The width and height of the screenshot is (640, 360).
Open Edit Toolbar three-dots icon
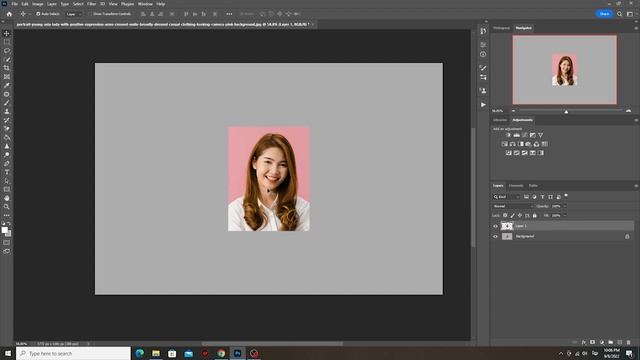[x=7, y=215]
